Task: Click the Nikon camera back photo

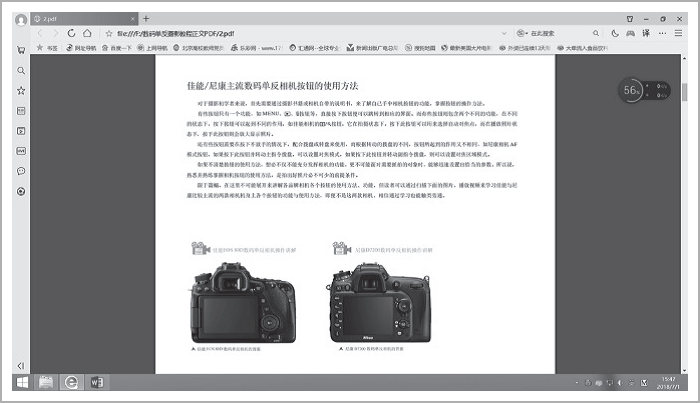Action: [x=380, y=303]
